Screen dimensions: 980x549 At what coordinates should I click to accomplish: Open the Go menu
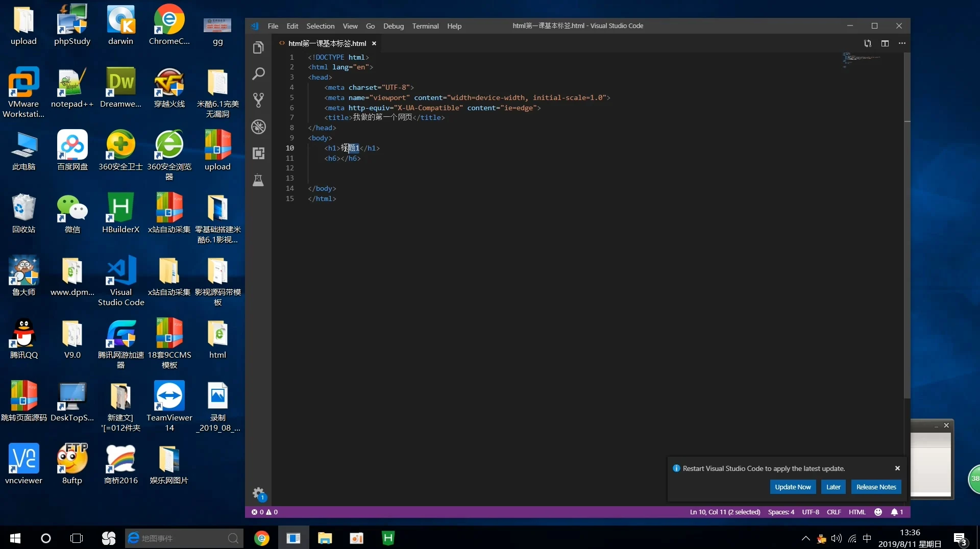pos(370,26)
